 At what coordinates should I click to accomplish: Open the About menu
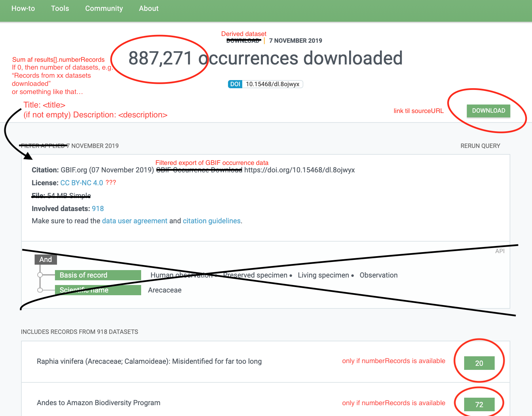pos(149,8)
